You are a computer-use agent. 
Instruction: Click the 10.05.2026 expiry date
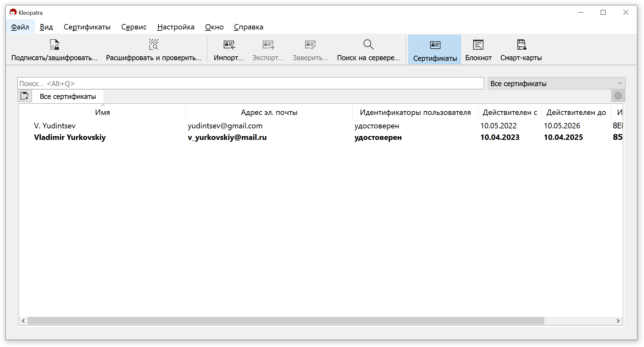pos(562,126)
